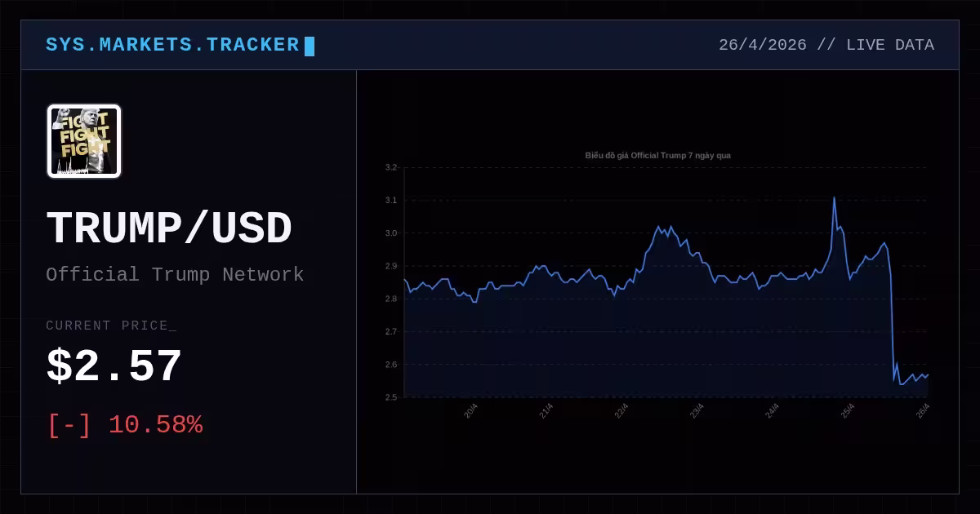Click the 3.2 y-axis label

pos(390,167)
